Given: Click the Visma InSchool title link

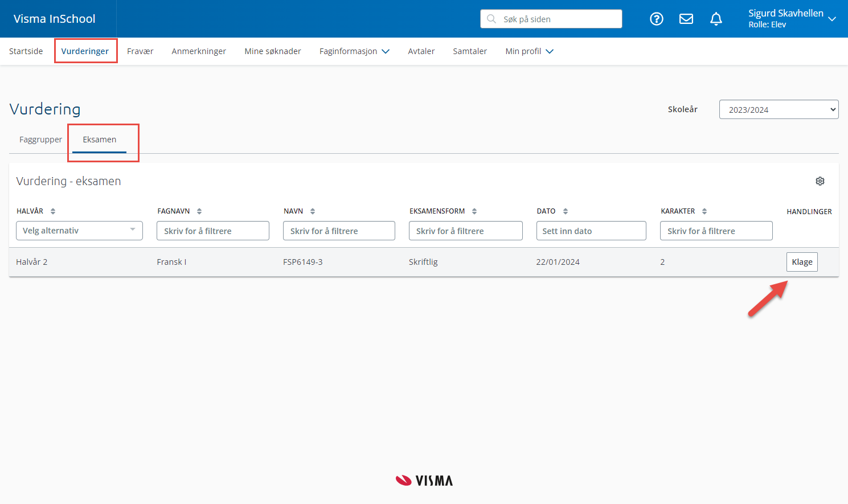Looking at the screenshot, I should [x=55, y=19].
